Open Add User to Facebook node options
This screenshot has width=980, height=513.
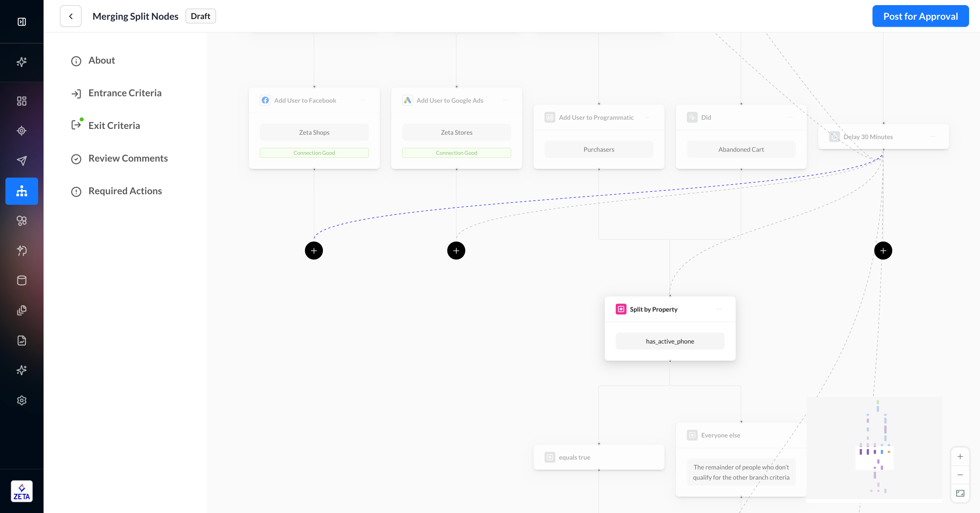click(x=363, y=100)
